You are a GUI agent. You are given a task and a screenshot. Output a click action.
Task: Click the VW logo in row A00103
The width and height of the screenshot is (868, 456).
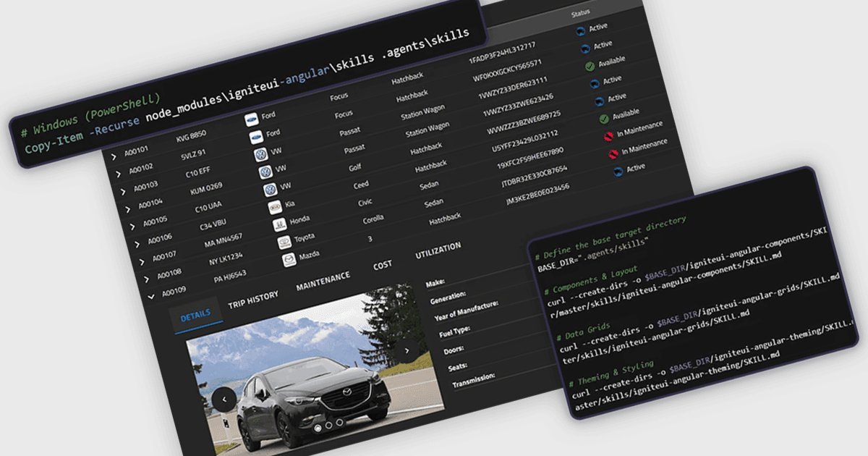coord(261,155)
